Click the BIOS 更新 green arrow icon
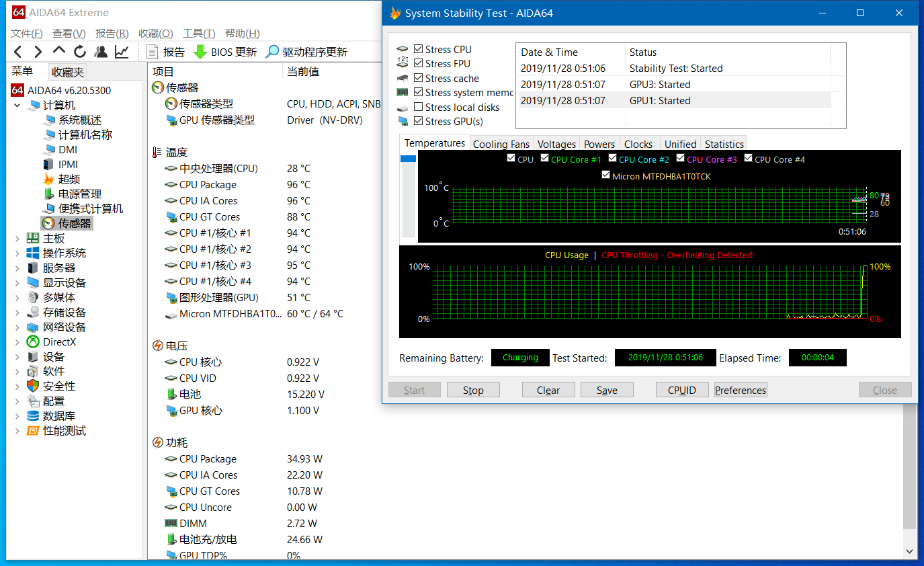924x566 pixels. 200,52
